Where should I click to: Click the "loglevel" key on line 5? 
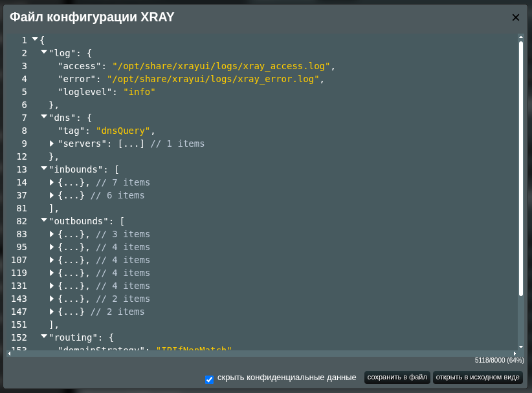(x=85, y=92)
